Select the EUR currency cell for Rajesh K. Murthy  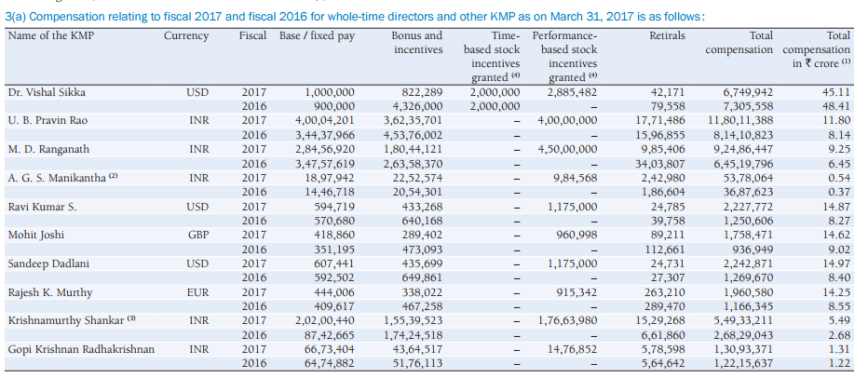(x=197, y=292)
